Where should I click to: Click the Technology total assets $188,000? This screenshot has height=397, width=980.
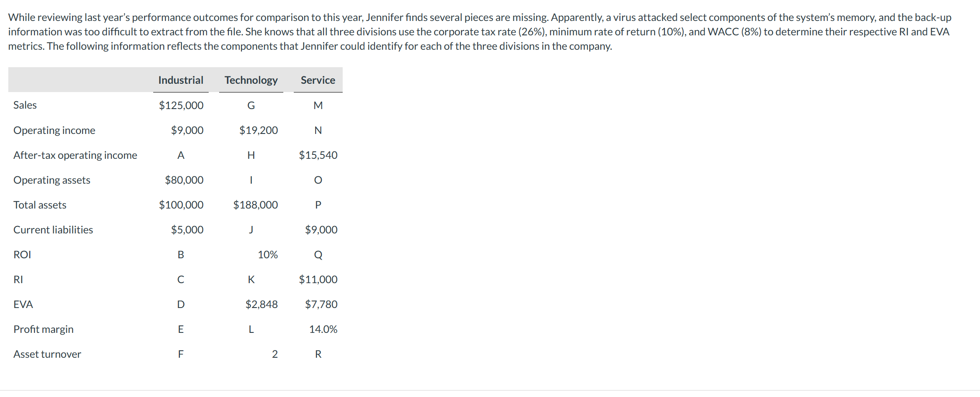(x=255, y=205)
